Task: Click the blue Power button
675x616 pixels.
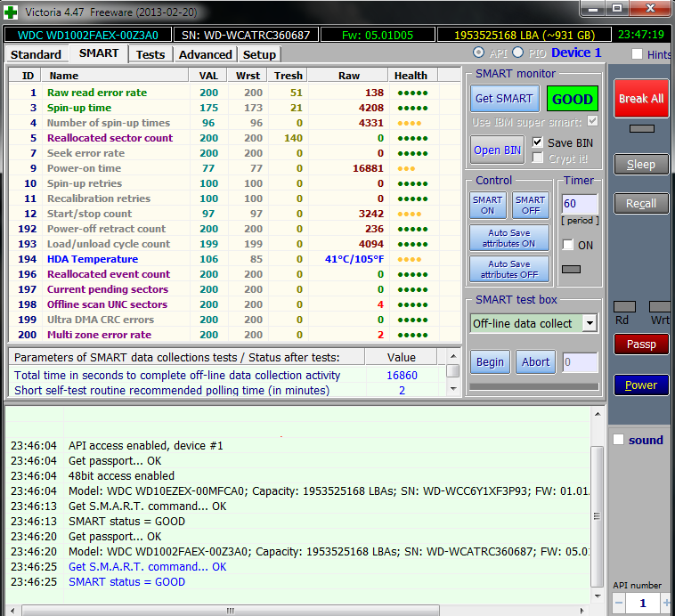Action: click(x=641, y=385)
